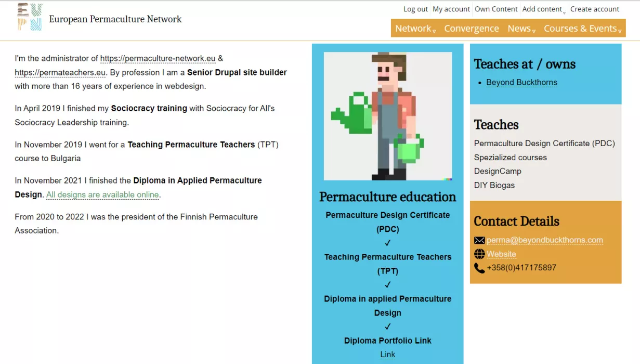640x364 pixels.
Task: Click the 'Teaches at / owns' heading
Action: pos(525,64)
